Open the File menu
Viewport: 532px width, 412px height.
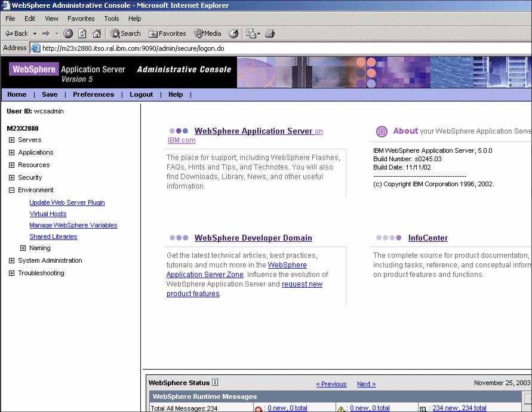tap(10, 19)
